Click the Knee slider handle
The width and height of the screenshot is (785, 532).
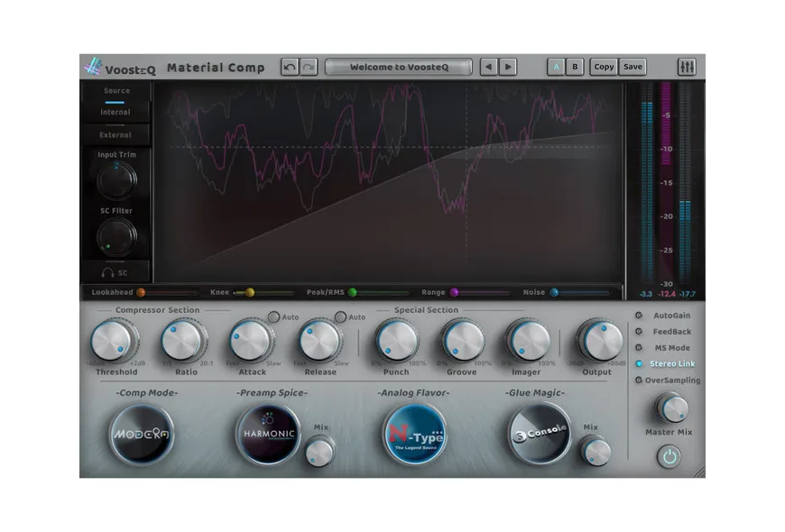coord(250,292)
